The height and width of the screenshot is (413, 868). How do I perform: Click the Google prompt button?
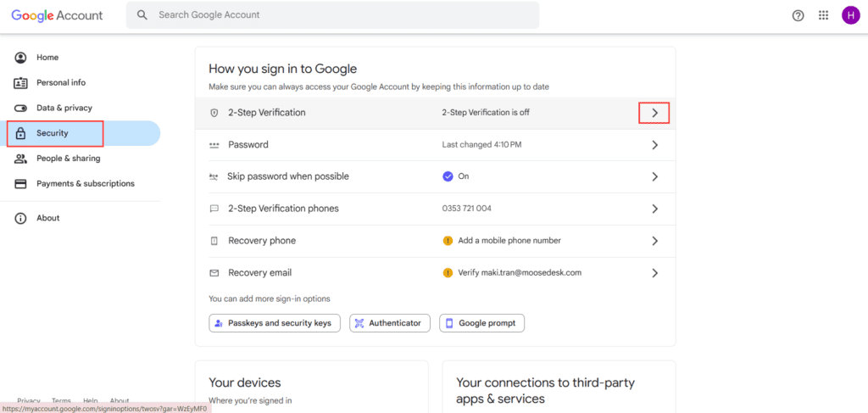[x=481, y=323]
